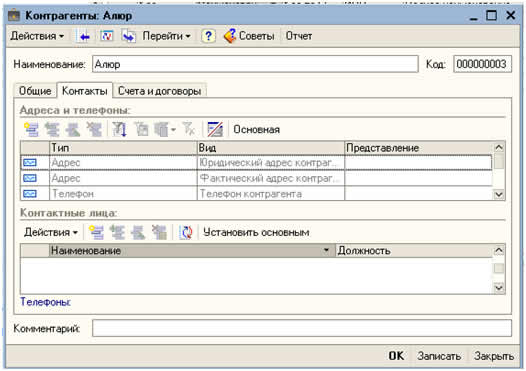Open the Действия menu in the top toolbar

(37, 36)
